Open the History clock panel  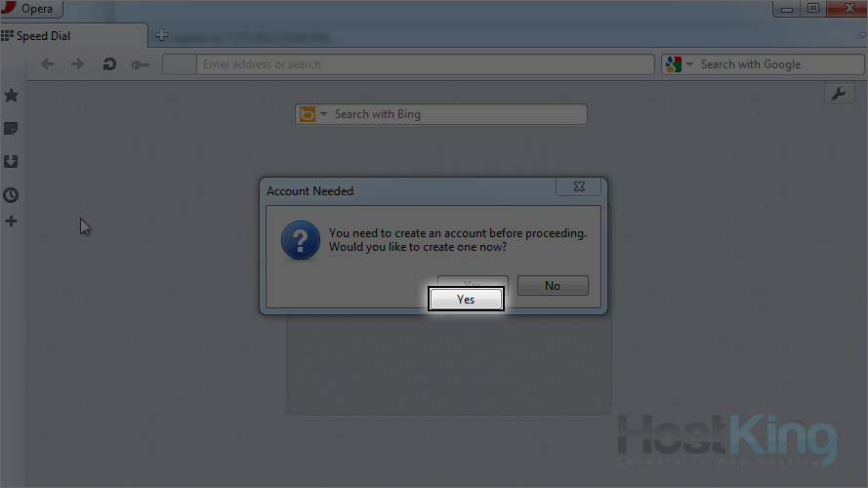click(11, 195)
